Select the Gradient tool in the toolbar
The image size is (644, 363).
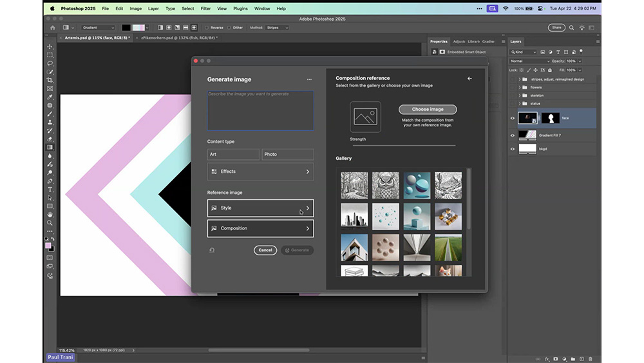coord(50,147)
